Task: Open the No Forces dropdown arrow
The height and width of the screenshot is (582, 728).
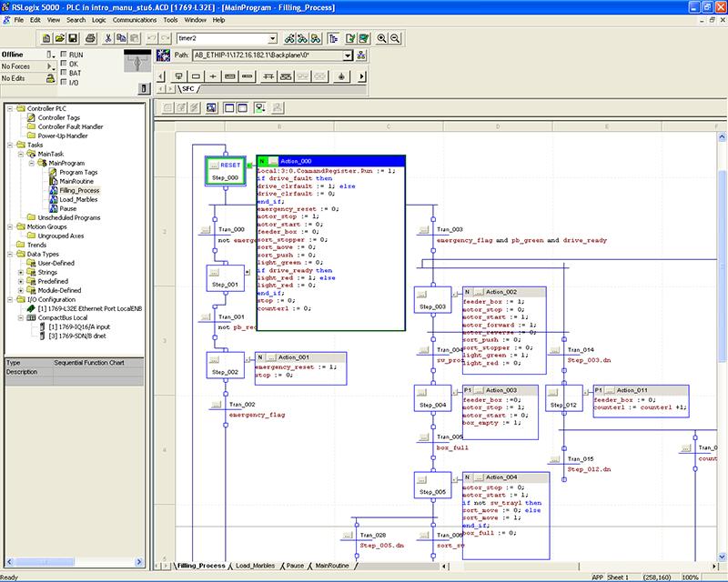Action: (51, 66)
